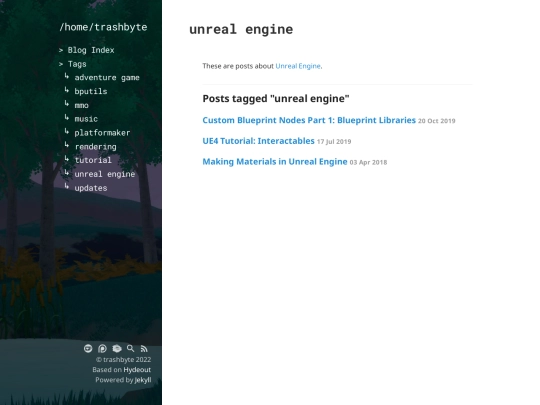
Task: Visit the Jekyll link in footer
Action: tap(143, 380)
